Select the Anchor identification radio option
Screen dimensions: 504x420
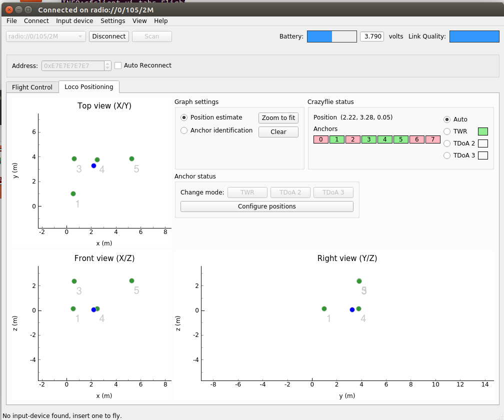(184, 130)
